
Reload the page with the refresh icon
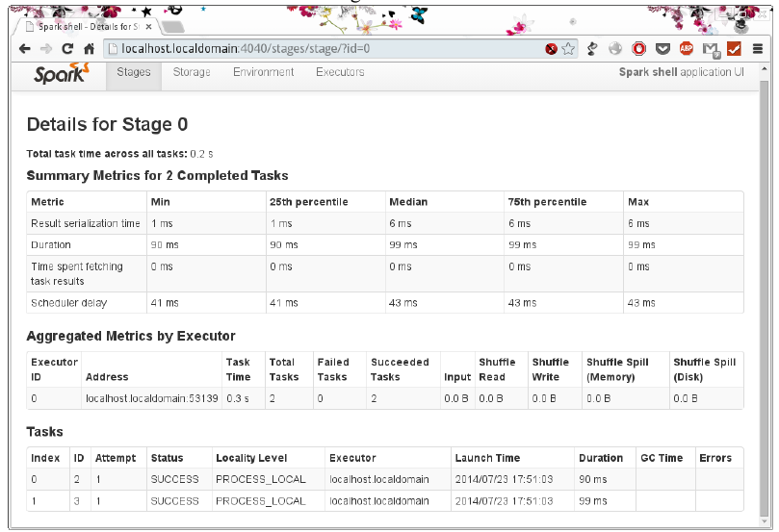(x=67, y=49)
